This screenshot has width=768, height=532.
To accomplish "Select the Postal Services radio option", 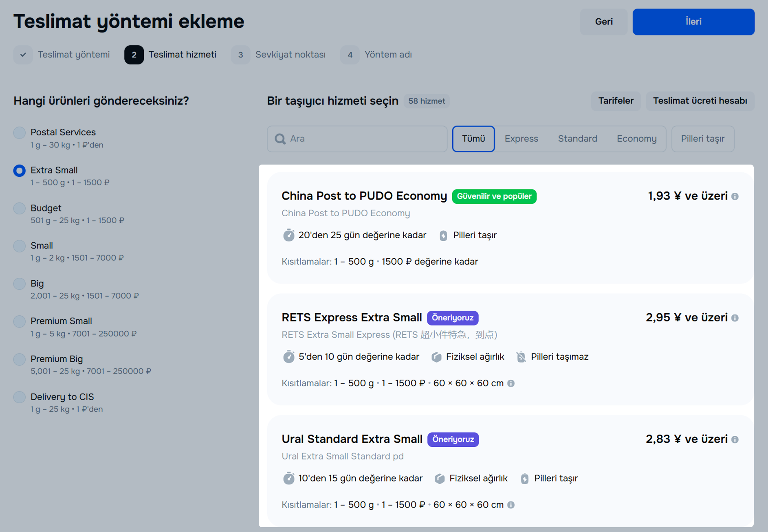I will [x=19, y=133].
